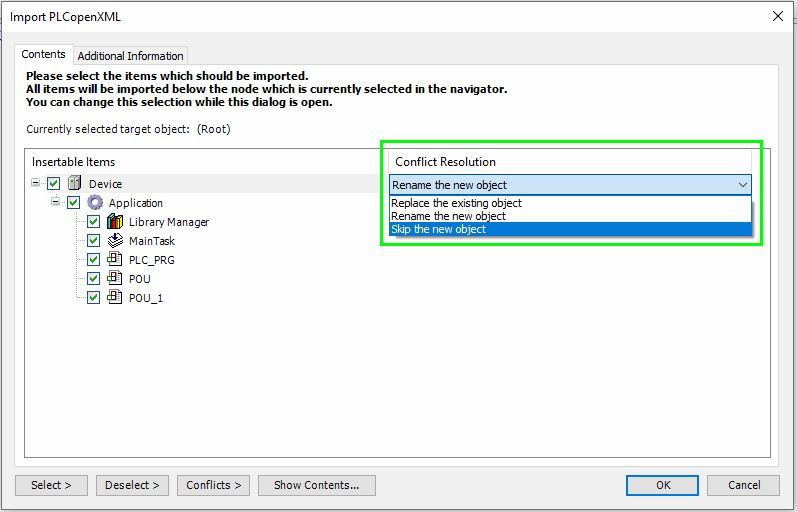The width and height of the screenshot is (797, 512).
Task: Click the Show Contents... button
Action: (x=317, y=485)
